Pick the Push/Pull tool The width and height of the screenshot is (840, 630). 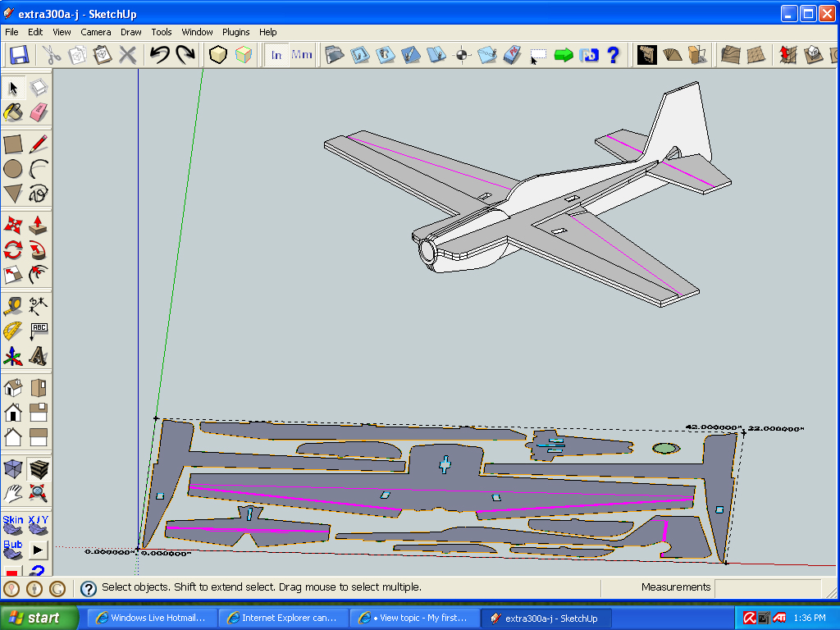[39, 225]
